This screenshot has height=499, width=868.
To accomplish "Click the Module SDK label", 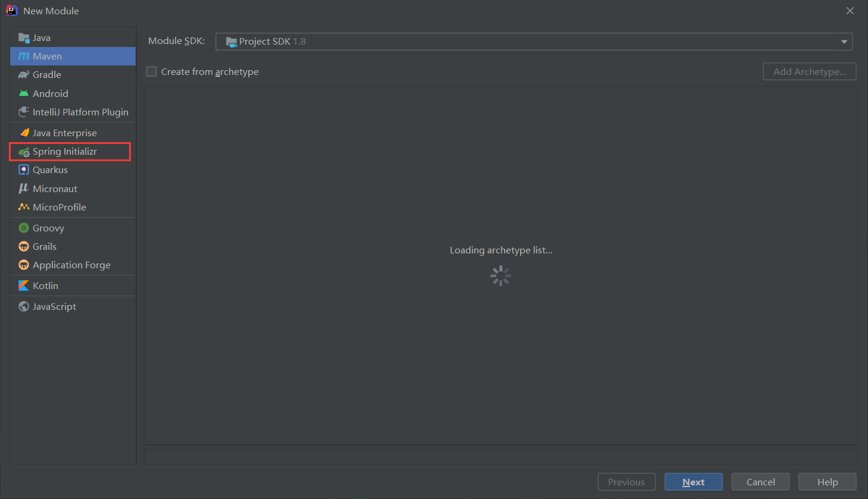I will pos(177,41).
